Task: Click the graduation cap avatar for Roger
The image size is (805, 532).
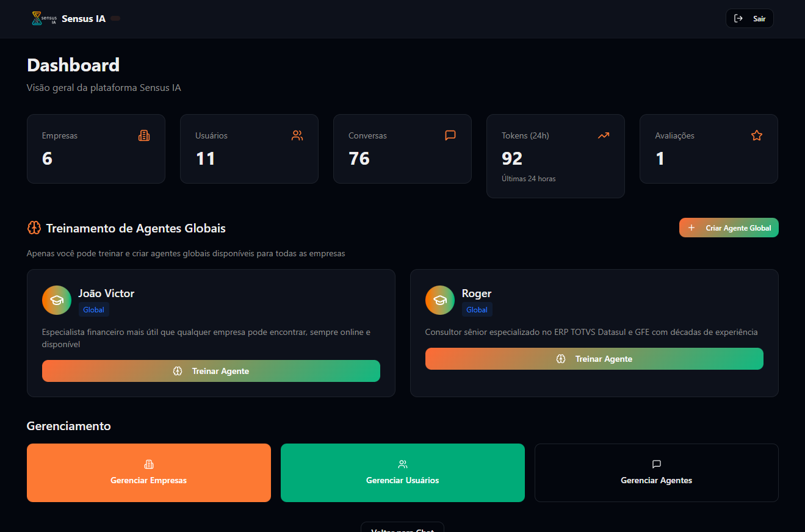Action: coord(439,300)
